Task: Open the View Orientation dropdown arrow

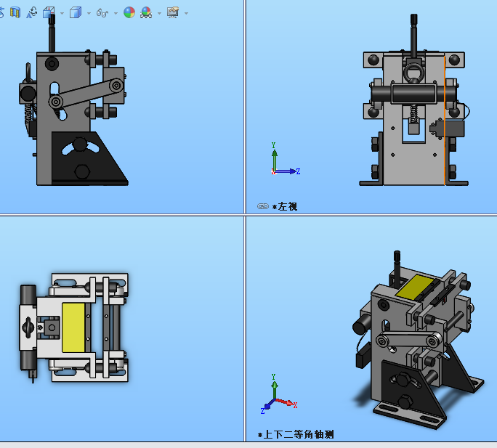Action: tap(62, 13)
